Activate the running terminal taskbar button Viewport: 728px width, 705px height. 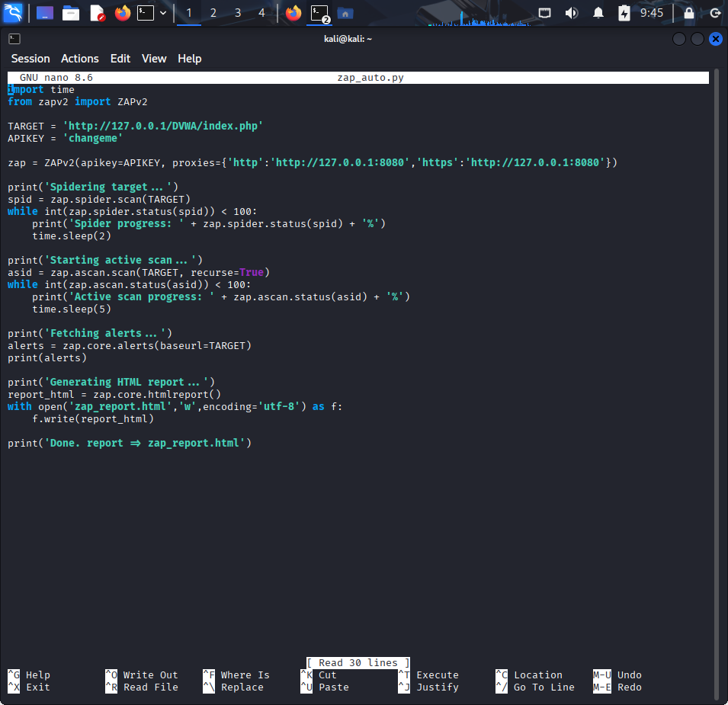320,13
